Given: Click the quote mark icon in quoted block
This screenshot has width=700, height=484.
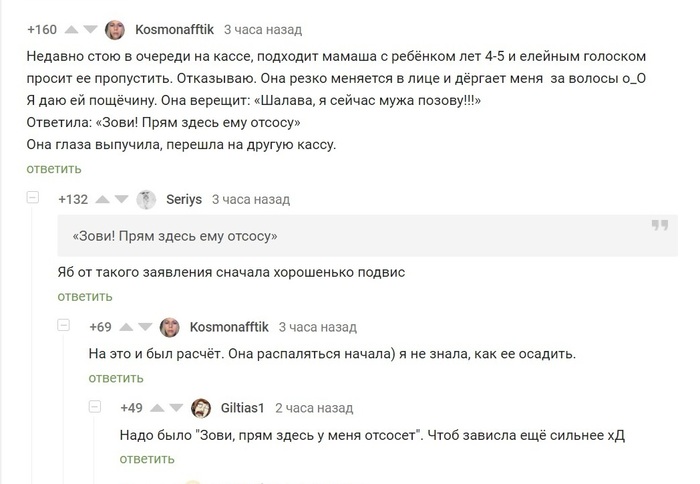Looking at the screenshot, I should pos(659,225).
